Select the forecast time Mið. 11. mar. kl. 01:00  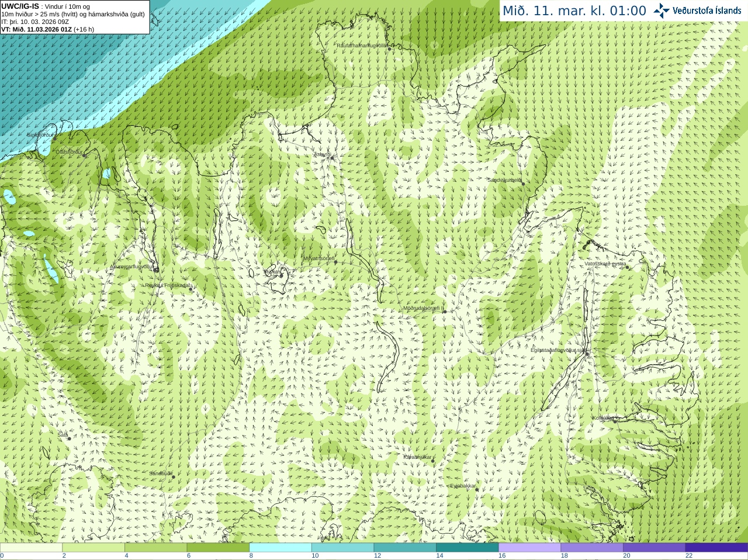tap(574, 11)
